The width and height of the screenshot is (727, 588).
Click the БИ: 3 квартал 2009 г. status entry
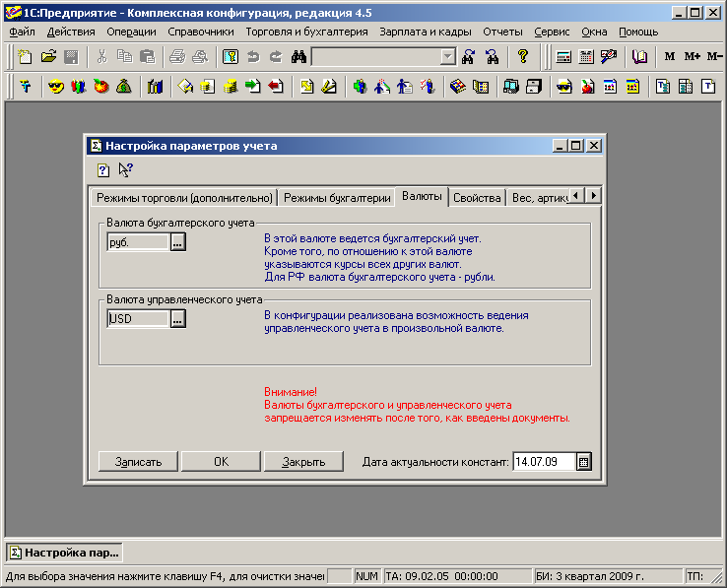(x=608, y=576)
